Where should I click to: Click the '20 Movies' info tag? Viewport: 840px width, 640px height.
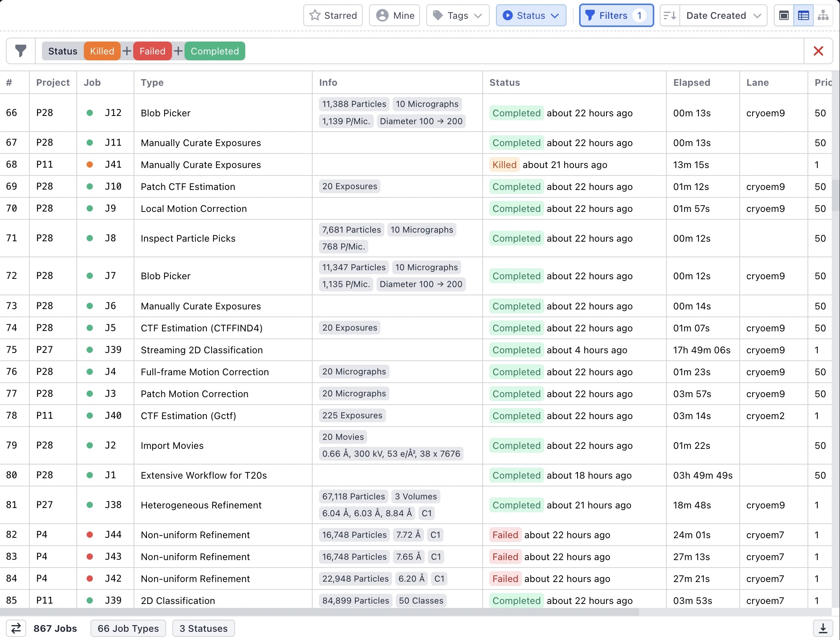[343, 437]
